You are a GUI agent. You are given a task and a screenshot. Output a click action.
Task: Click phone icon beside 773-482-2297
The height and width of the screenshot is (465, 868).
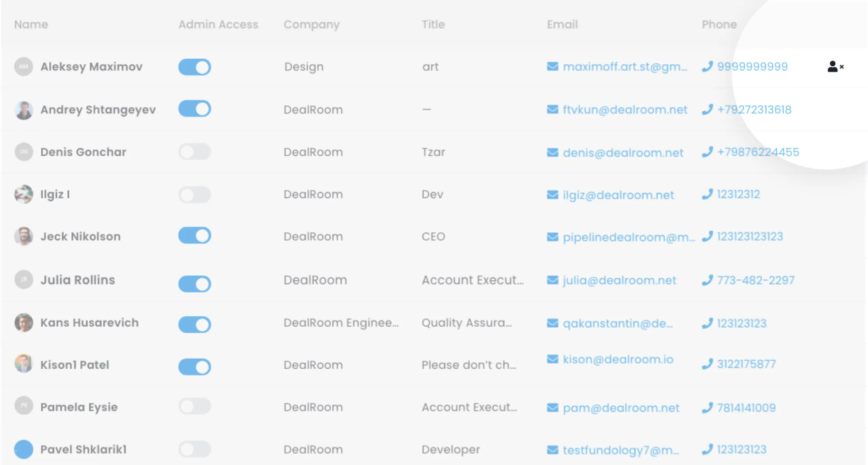point(707,280)
